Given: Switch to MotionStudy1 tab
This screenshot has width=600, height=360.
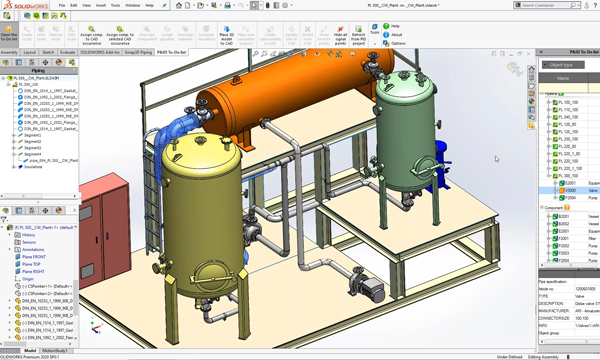Looking at the screenshot, I should [x=55, y=350].
